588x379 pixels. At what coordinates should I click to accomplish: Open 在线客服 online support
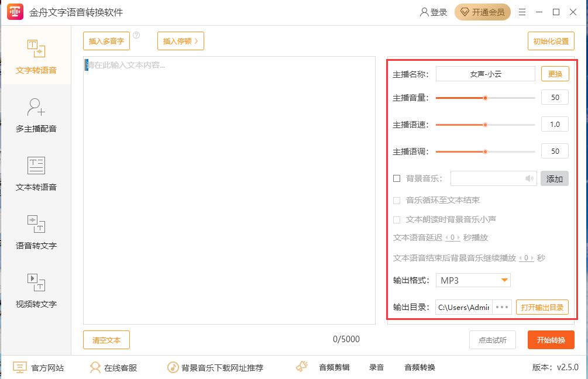pyautogui.click(x=114, y=367)
